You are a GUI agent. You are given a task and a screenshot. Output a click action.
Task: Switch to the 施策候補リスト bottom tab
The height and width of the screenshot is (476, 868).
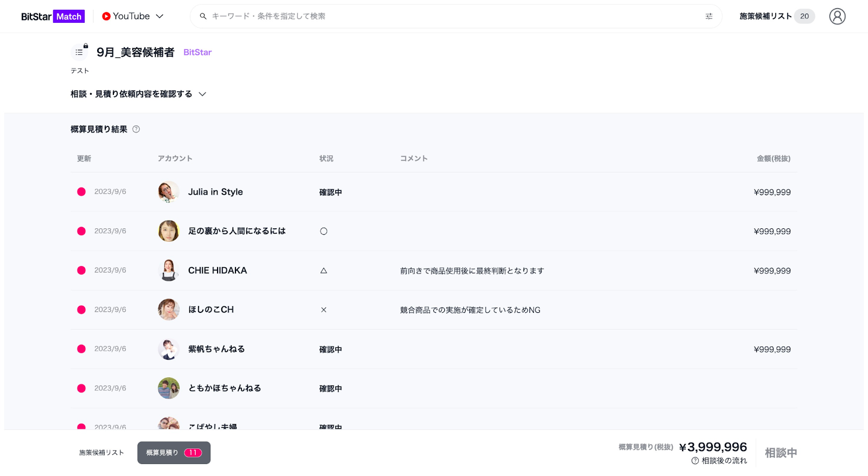pos(101,453)
